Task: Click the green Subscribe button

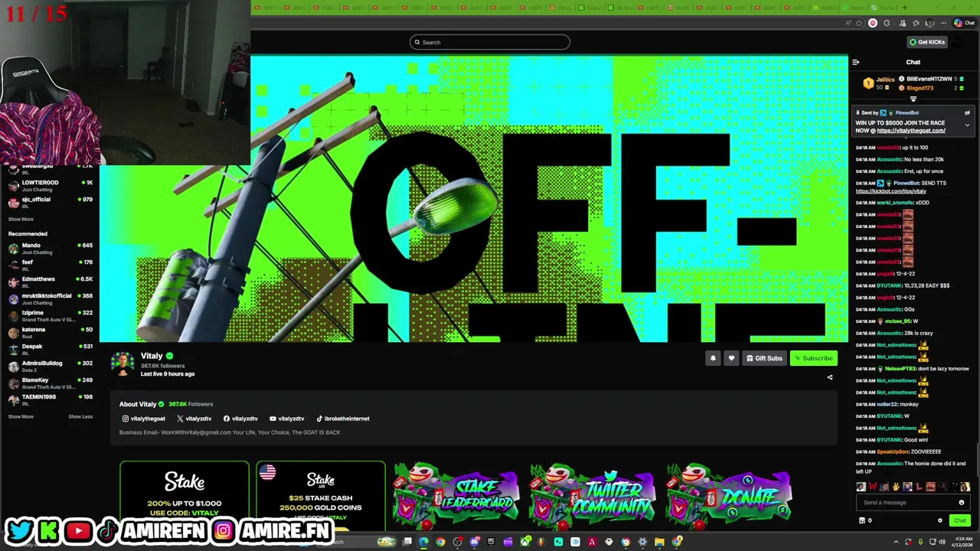Action: tap(813, 358)
